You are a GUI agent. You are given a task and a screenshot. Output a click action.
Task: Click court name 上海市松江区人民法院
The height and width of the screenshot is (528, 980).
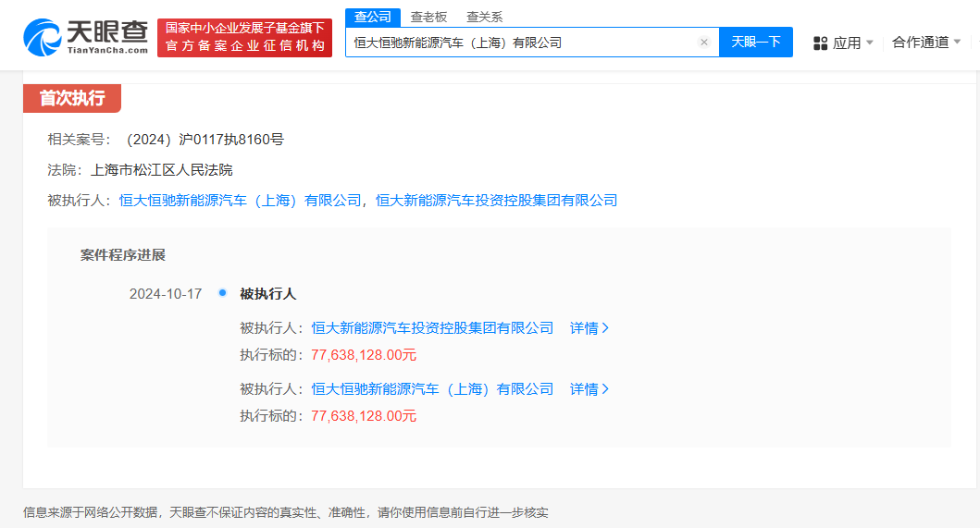[161, 170]
